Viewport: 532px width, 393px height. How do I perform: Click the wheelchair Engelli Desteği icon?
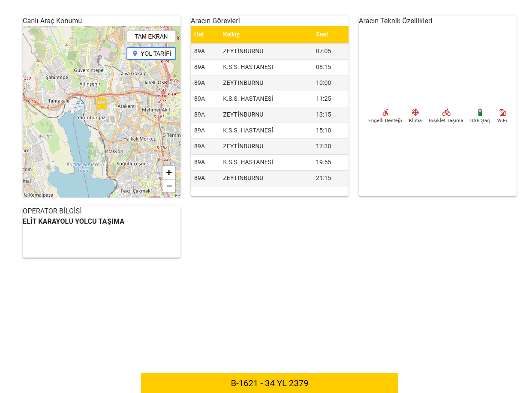click(385, 112)
